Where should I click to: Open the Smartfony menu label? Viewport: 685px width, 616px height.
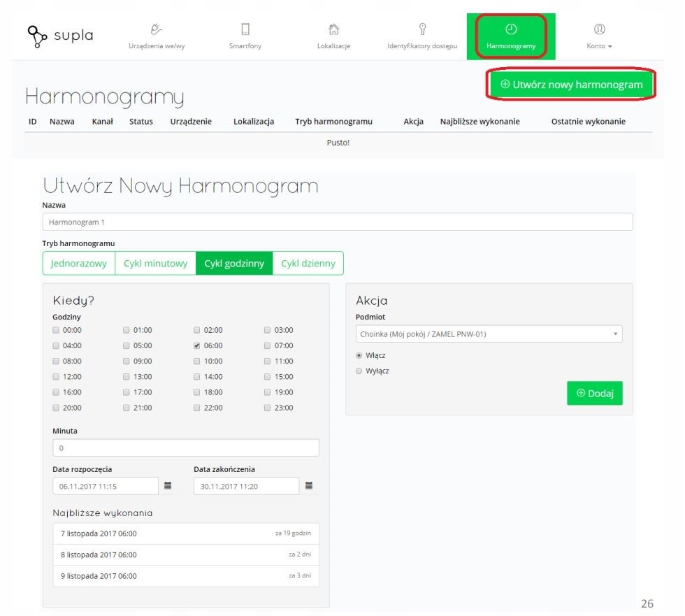click(245, 46)
